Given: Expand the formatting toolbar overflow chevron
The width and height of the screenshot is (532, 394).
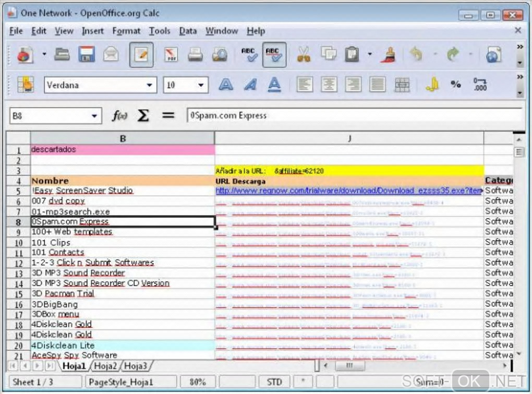Looking at the screenshot, I should tap(520, 77).
